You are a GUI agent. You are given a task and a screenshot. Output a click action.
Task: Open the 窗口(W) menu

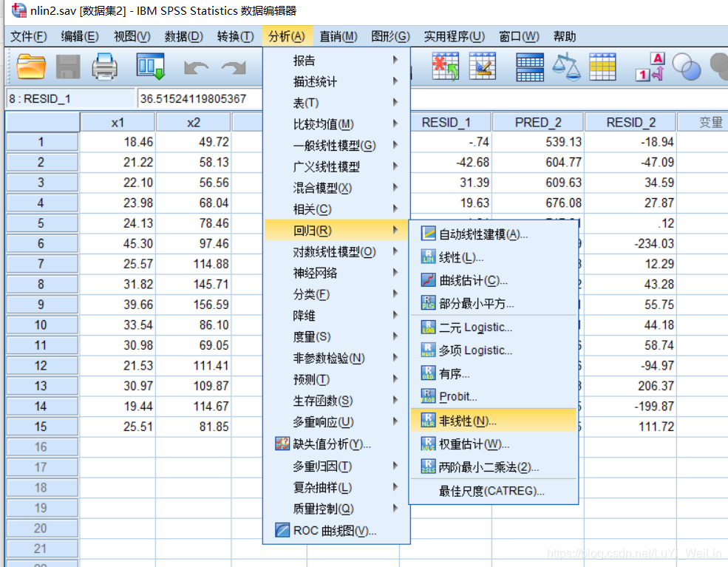(x=519, y=36)
